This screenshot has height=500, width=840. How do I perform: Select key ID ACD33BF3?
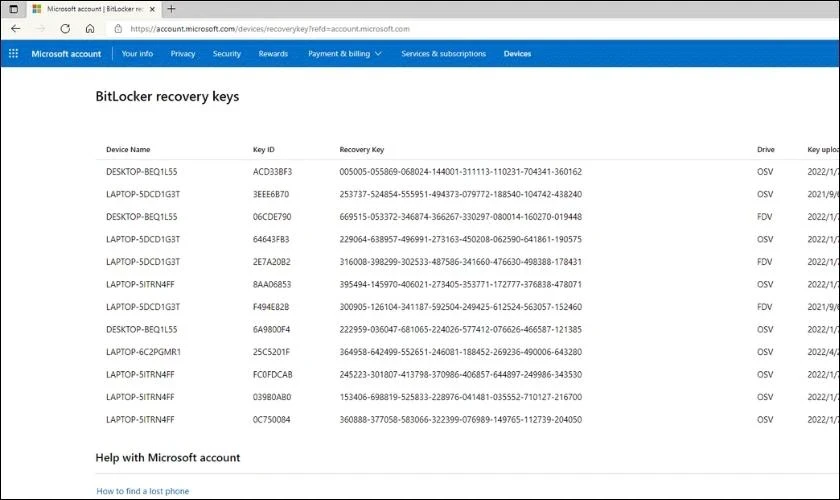point(272,171)
